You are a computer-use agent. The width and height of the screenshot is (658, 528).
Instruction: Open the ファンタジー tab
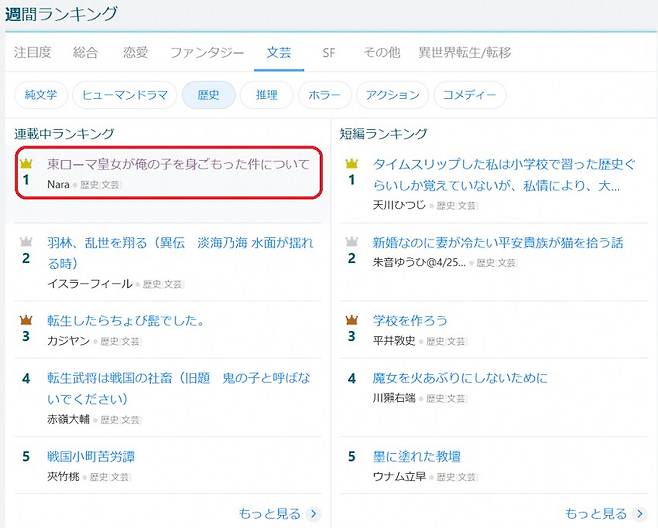click(206, 52)
